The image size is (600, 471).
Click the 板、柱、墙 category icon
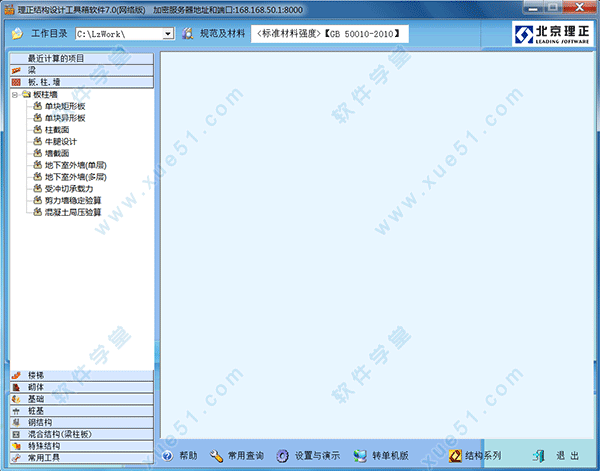pyautogui.click(x=16, y=82)
